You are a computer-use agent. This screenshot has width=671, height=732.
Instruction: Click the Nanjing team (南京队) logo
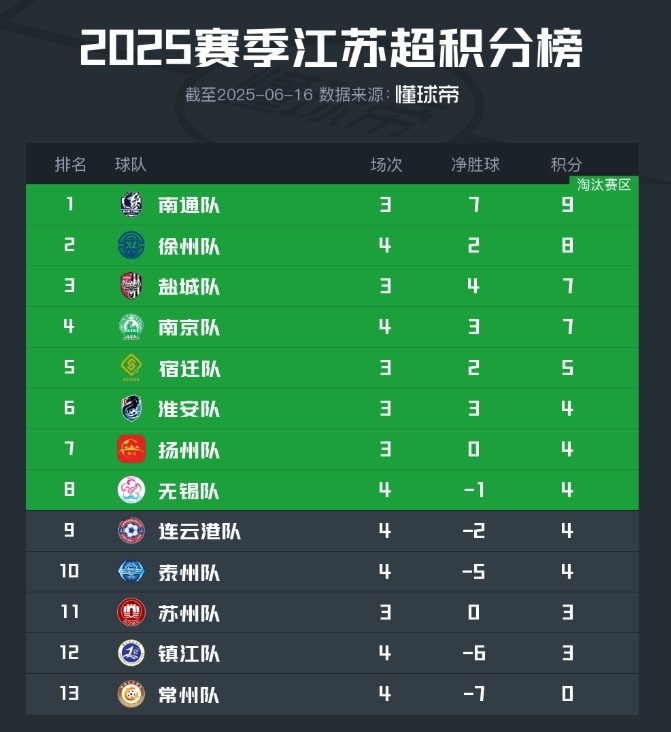pos(131,327)
